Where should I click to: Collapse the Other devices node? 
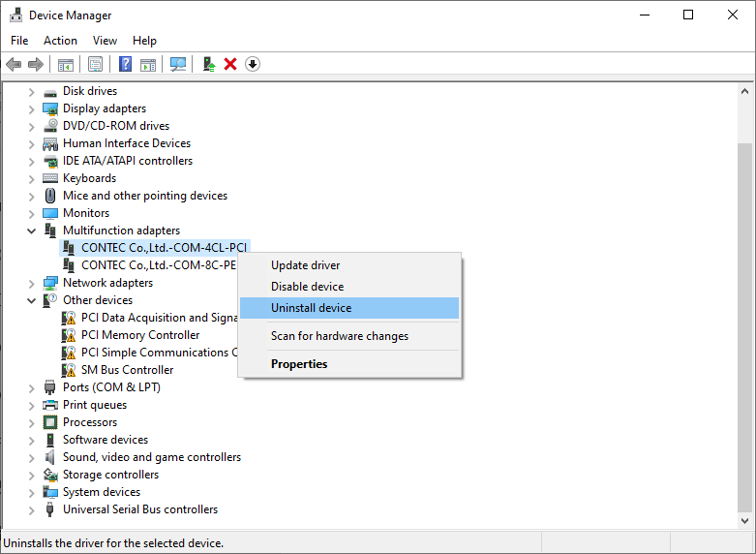point(32,300)
